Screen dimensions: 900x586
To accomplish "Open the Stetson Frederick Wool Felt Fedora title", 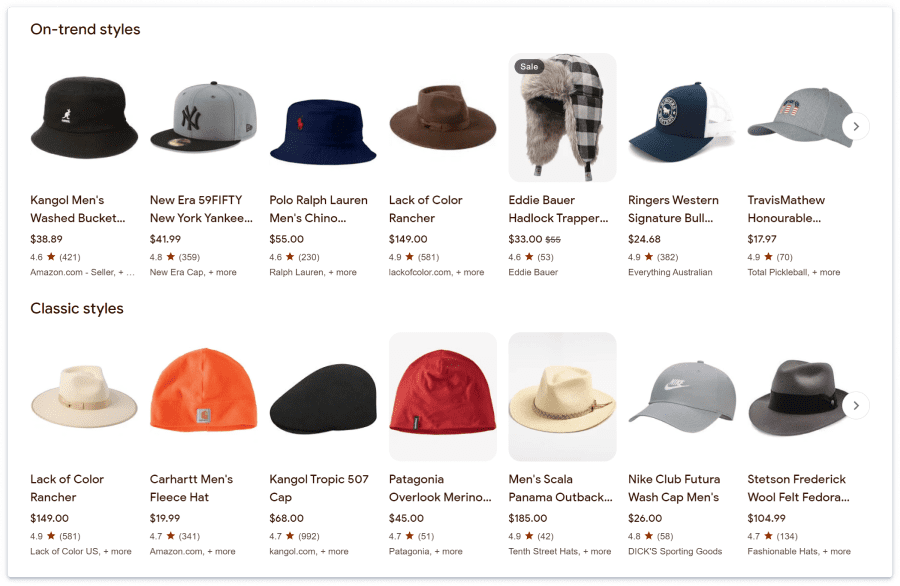I will pyautogui.click(x=798, y=488).
